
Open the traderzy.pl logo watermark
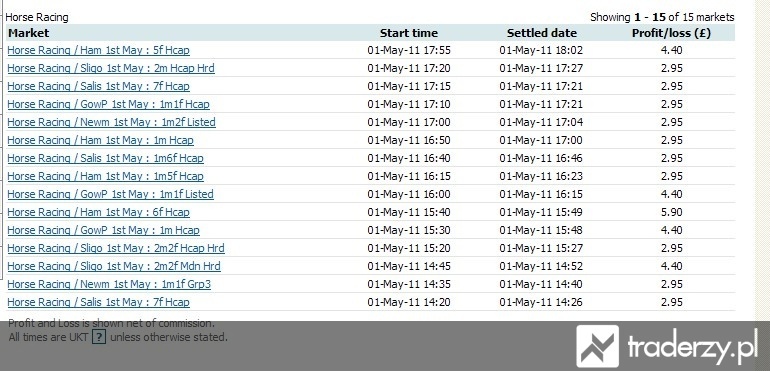[667, 347]
